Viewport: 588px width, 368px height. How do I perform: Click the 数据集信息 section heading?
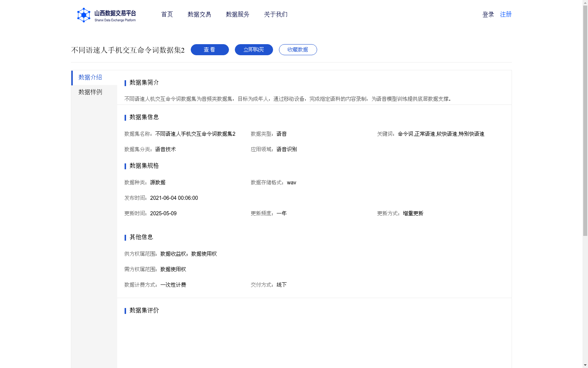(144, 117)
